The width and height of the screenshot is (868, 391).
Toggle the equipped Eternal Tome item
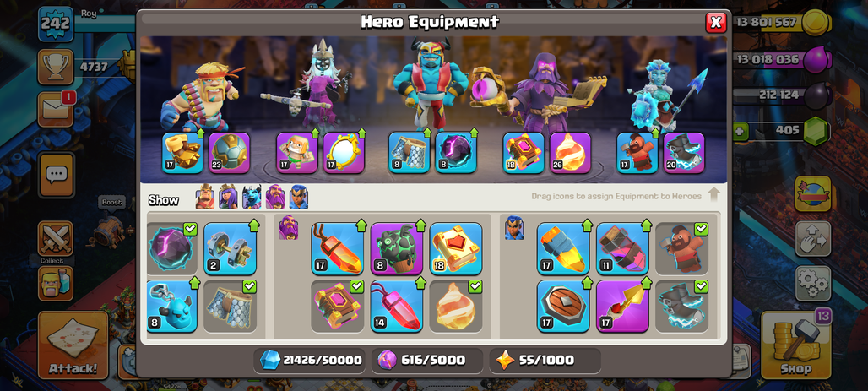click(x=337, y=306)
